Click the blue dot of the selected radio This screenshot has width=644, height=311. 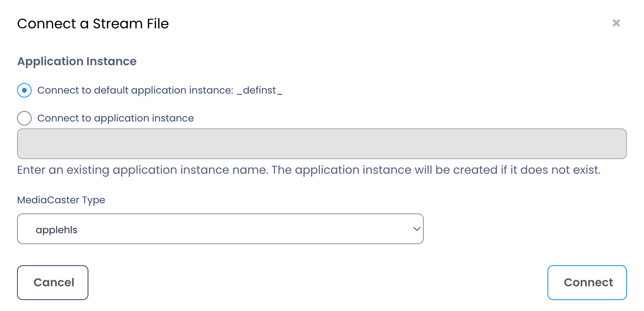24,90
